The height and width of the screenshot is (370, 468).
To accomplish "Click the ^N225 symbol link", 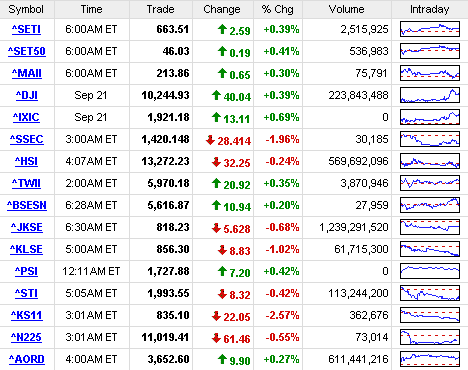I will click(26, 338).
